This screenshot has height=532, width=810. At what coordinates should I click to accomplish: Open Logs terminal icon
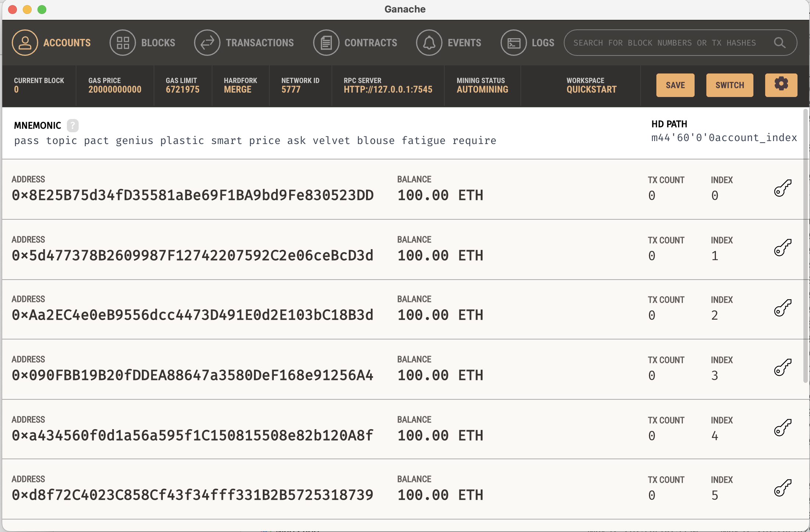(513, 43)
